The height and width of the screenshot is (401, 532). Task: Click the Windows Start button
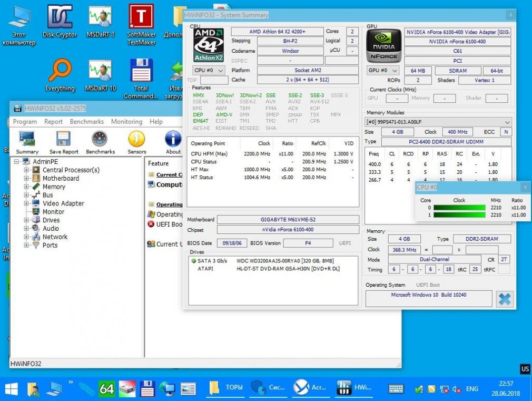point(12,389)
